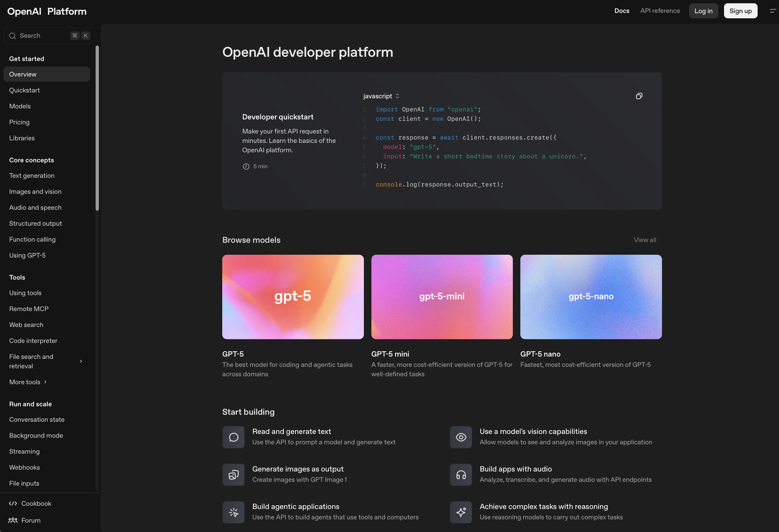This screenshot has width=779, height=532.
Task: Open Build agentic applications guide
Action: (296, 507)
